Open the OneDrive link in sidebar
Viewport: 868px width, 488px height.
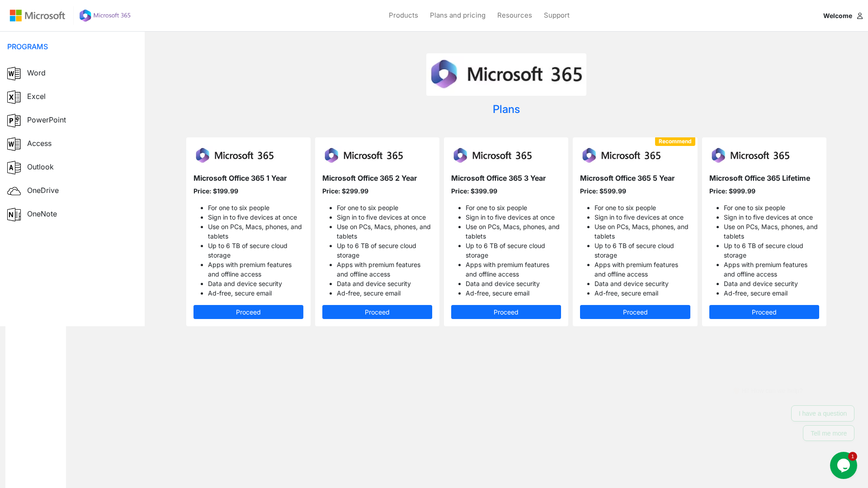43,191
